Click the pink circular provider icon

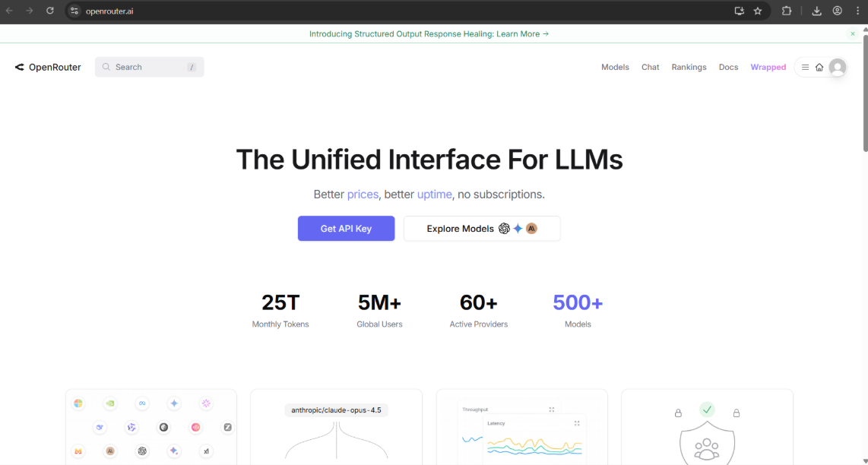195,427
